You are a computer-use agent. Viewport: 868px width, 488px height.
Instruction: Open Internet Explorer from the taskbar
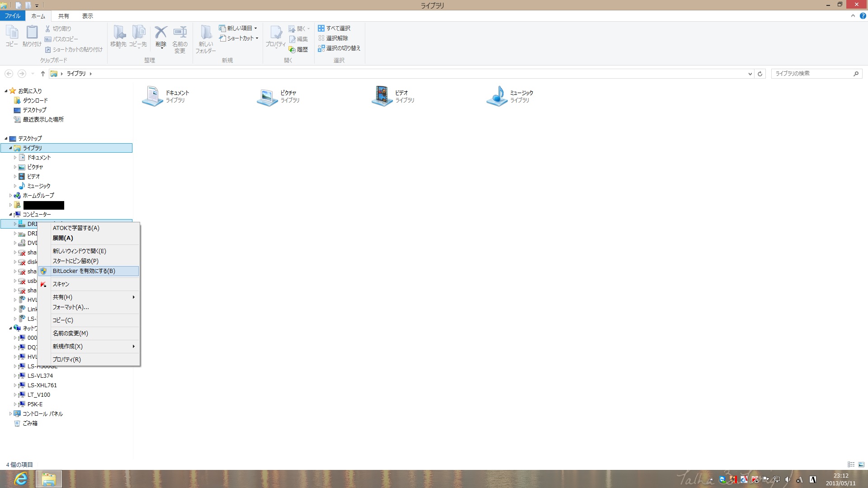pyautogui.click(x=21, y=479)
